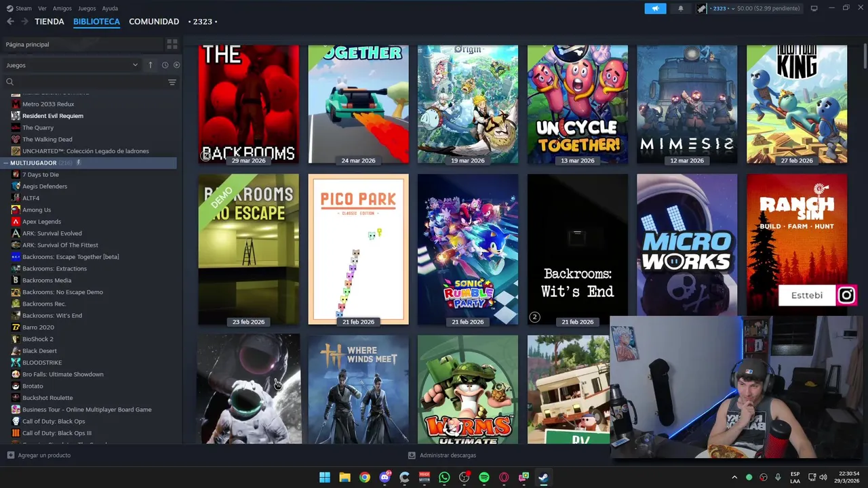Select Buckshot Roulette in sidebar
This screenshot has height=488, width=868.
[47, 398]
